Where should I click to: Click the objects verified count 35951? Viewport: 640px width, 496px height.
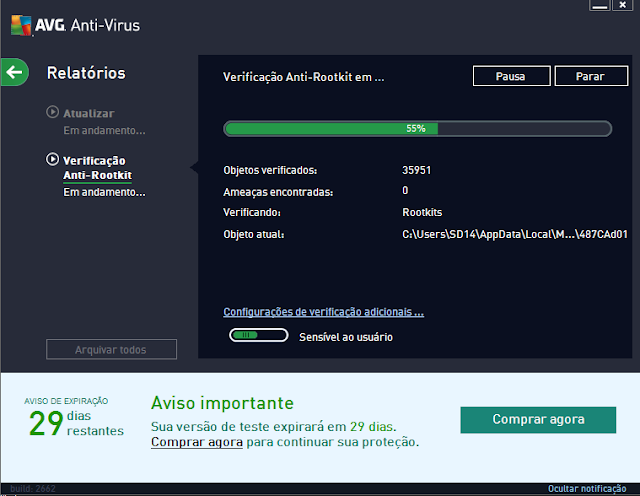(416, 170)
